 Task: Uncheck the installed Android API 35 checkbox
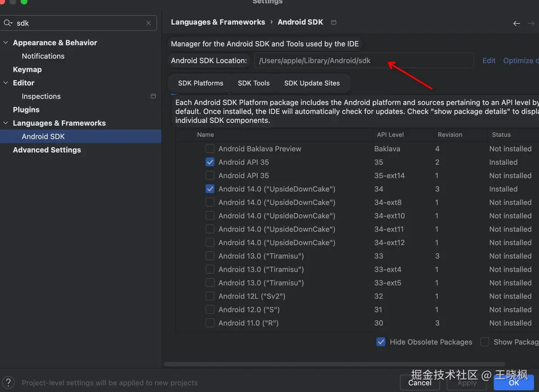pyautogui.click(x=210, y=162)
